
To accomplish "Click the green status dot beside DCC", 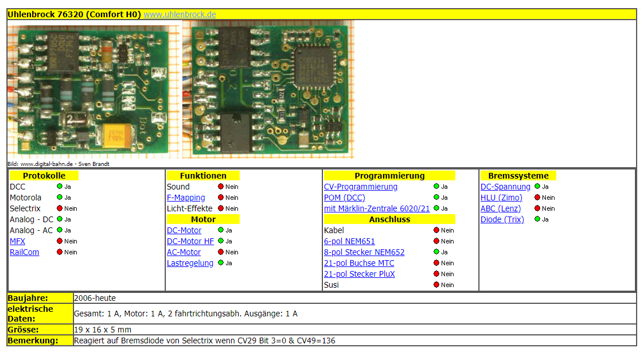I will pyautogui.click(x=60, y=186).
